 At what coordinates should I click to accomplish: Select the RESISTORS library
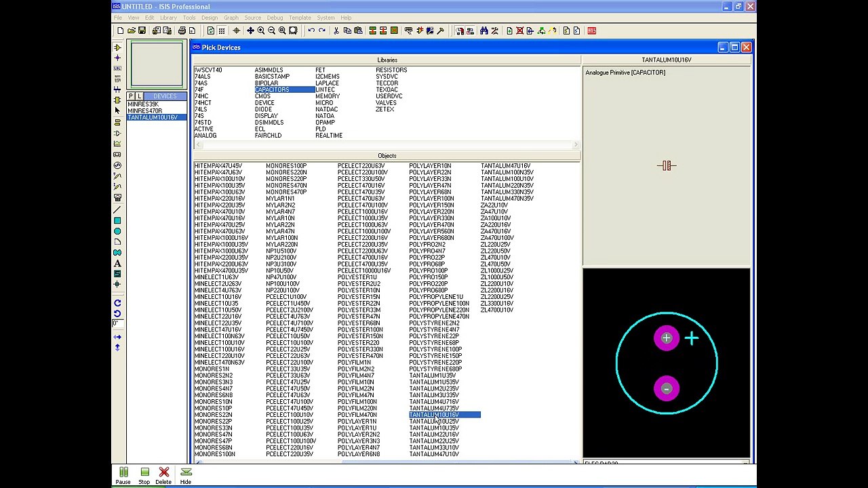[391, 70]
